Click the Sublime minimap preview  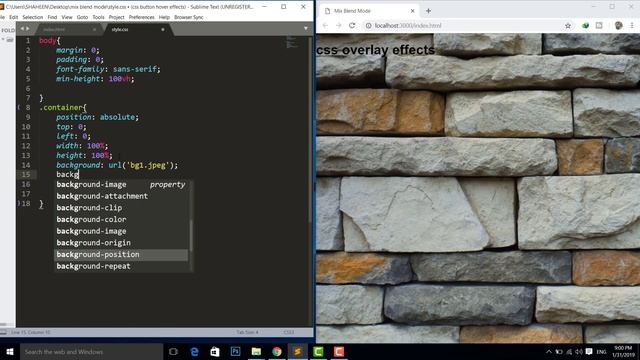point(291,42)
